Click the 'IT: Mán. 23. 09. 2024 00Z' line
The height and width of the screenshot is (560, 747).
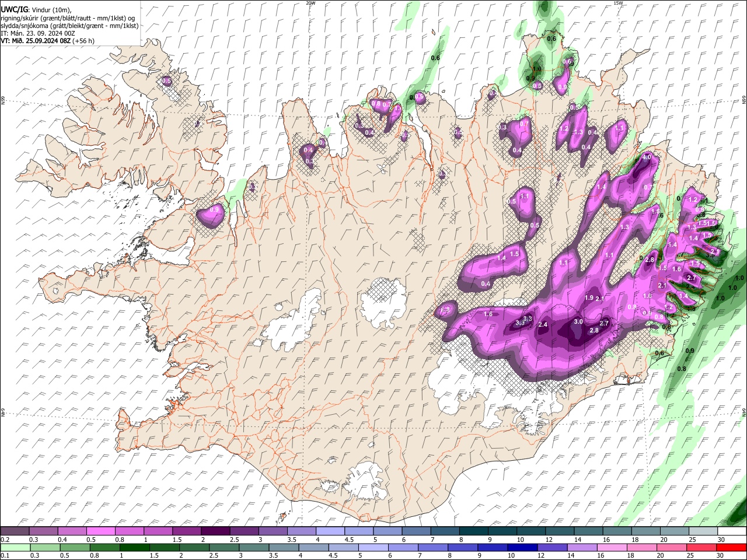(39, 33)
